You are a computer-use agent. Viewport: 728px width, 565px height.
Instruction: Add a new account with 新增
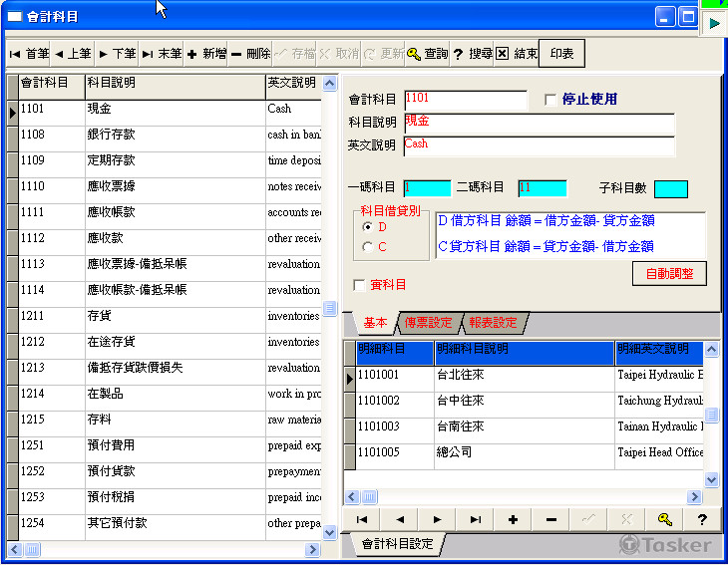pyautogui.click(x=206, y=54)
